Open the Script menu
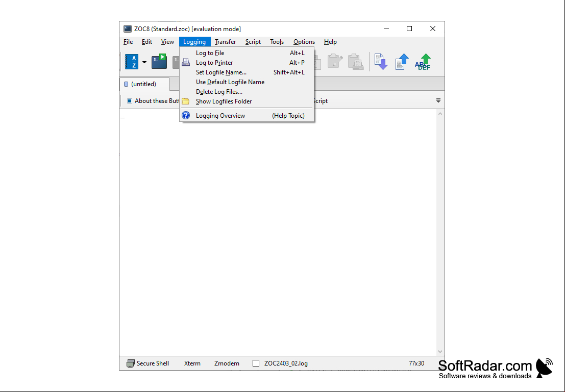The image size is (565, 392). pos(253,42)
